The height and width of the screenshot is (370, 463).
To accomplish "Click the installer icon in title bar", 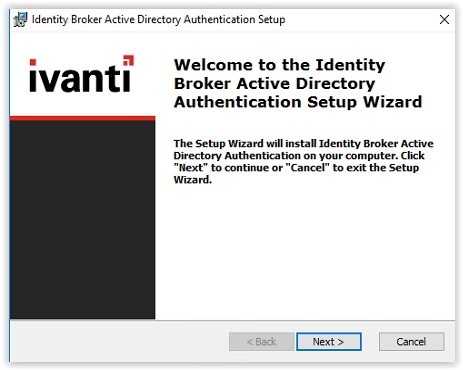I will 20,19.
